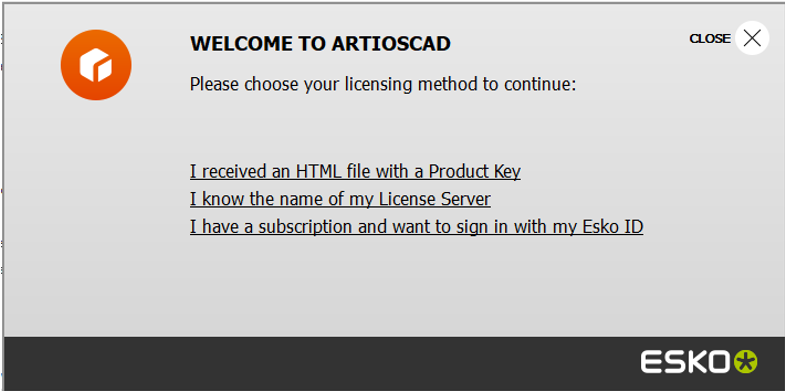Choose I know the name of my License Server
The image size is (785, 391).
pos(340,199)
